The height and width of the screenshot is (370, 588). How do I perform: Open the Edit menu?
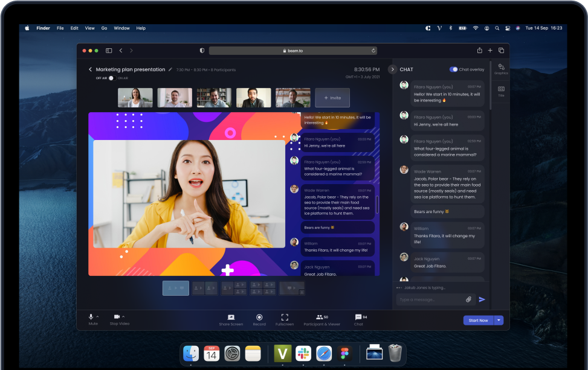tap(74, 28)
